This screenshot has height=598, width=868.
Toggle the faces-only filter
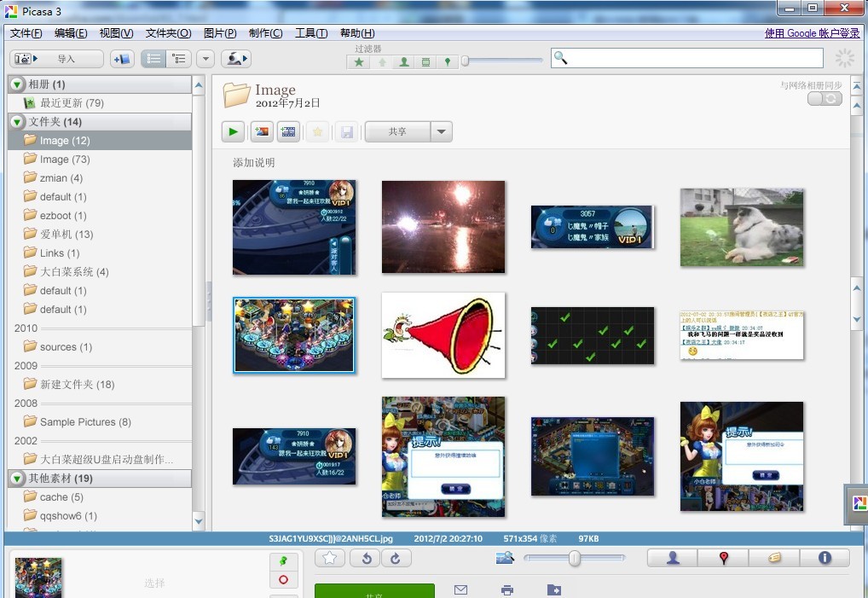[x=404, y=62]
